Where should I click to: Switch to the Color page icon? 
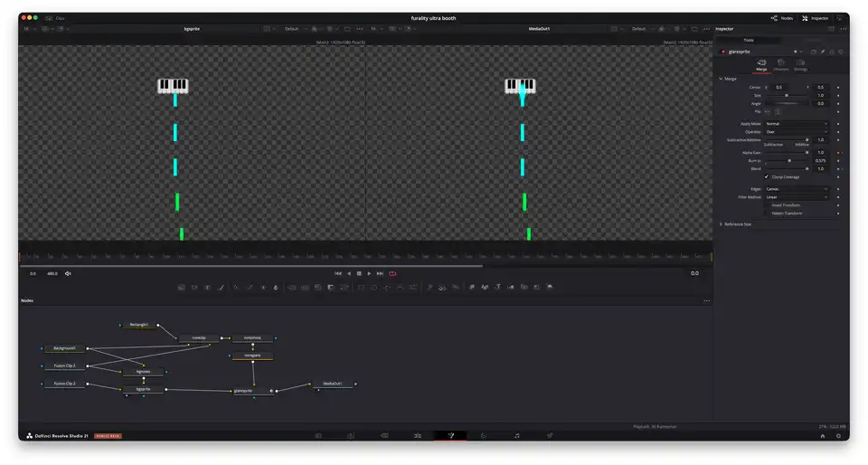pyautogui.click(x=483, y=436)
